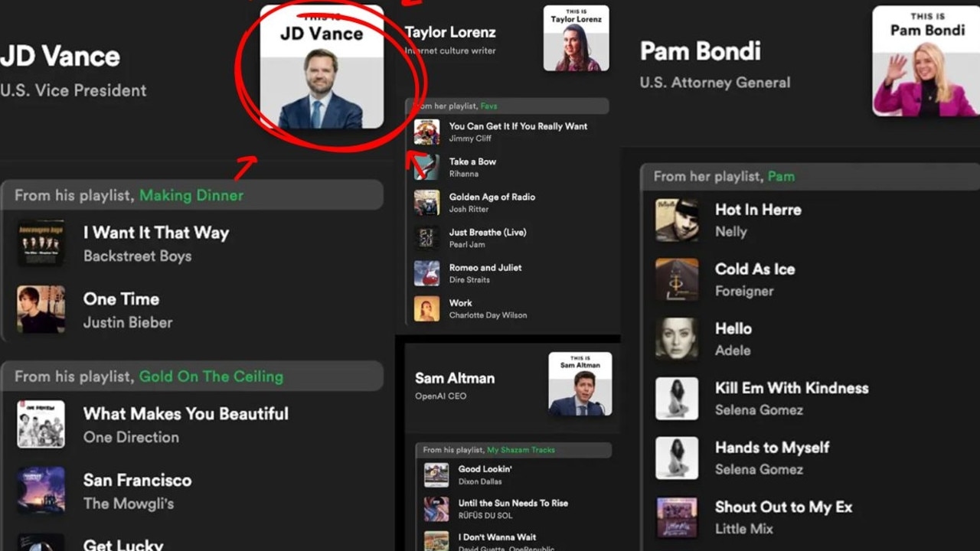Open the My Shazam Tracks playlist link
This screenshot has height=551, width=980.
coord(521,450)
